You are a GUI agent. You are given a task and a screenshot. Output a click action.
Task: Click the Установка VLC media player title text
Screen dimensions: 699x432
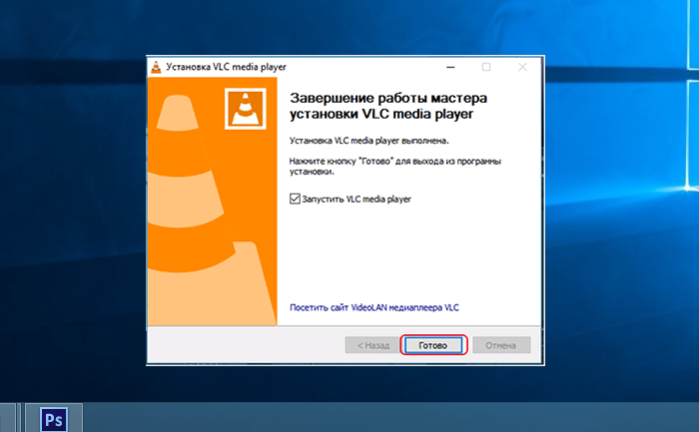[x=226, y=67]
